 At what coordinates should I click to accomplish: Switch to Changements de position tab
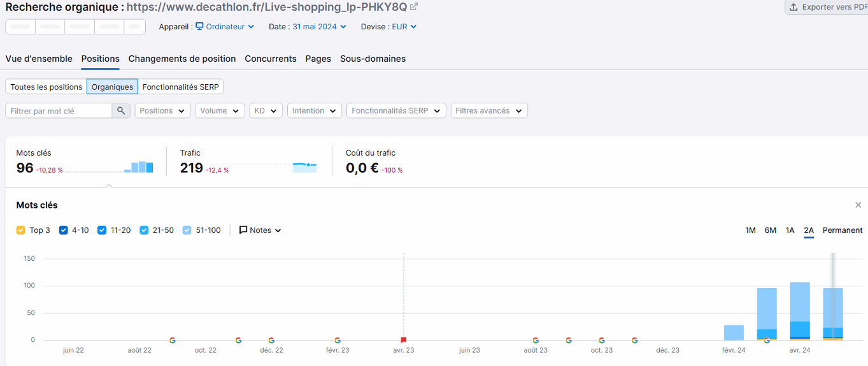point(182,59)
